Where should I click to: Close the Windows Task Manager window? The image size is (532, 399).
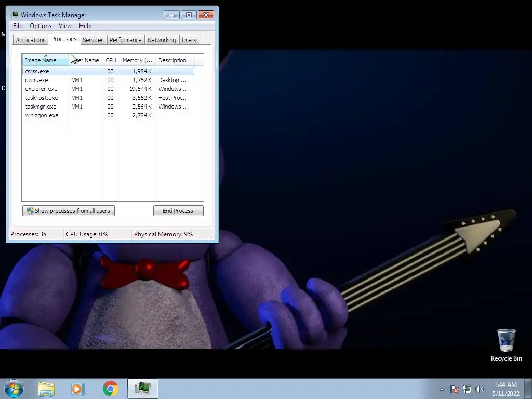(x=206, y=15)
